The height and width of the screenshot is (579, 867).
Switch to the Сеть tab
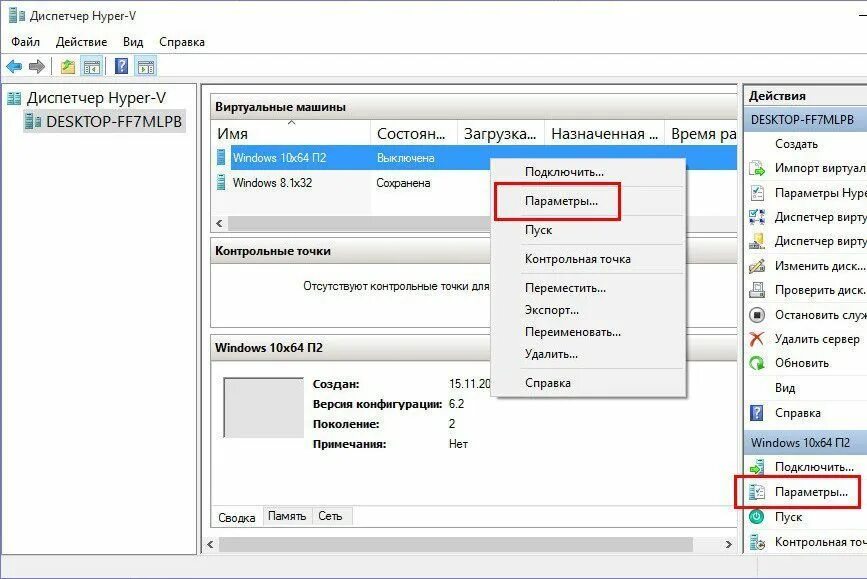[x=330, y=516]
